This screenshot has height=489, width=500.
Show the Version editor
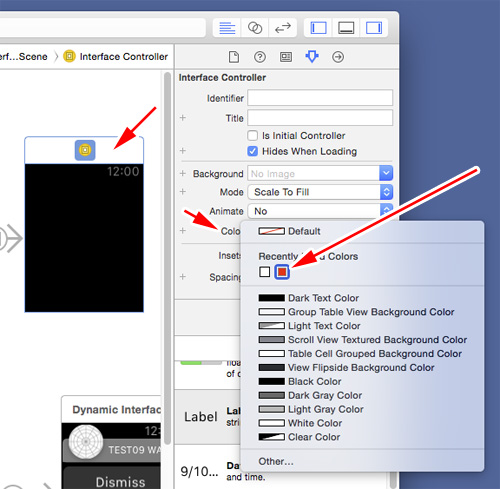tap(283, 28)
